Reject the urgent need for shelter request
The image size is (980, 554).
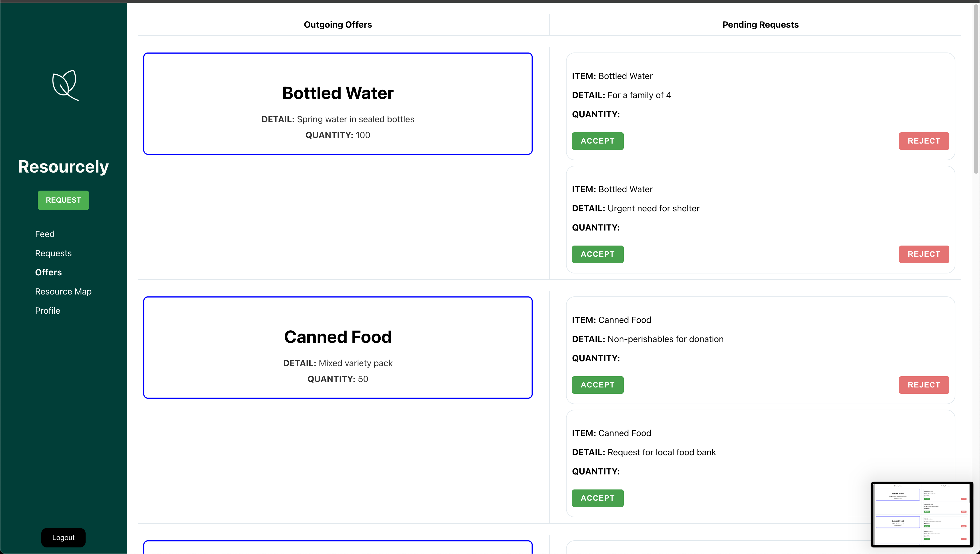tap(924, 254)
